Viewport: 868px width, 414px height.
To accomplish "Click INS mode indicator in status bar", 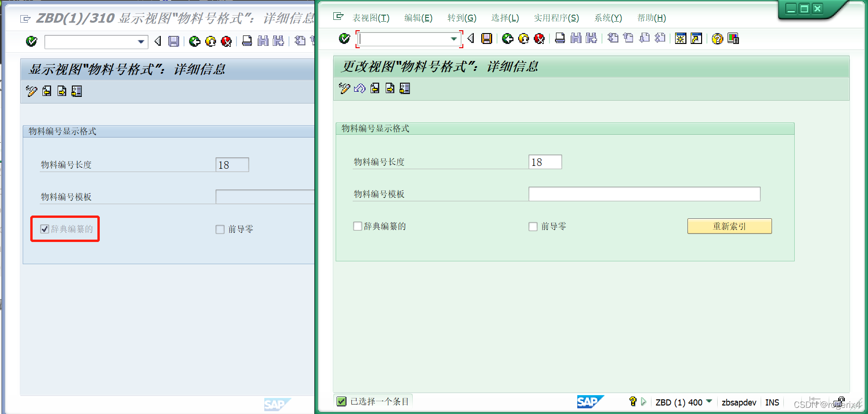I will pos(772,402).
